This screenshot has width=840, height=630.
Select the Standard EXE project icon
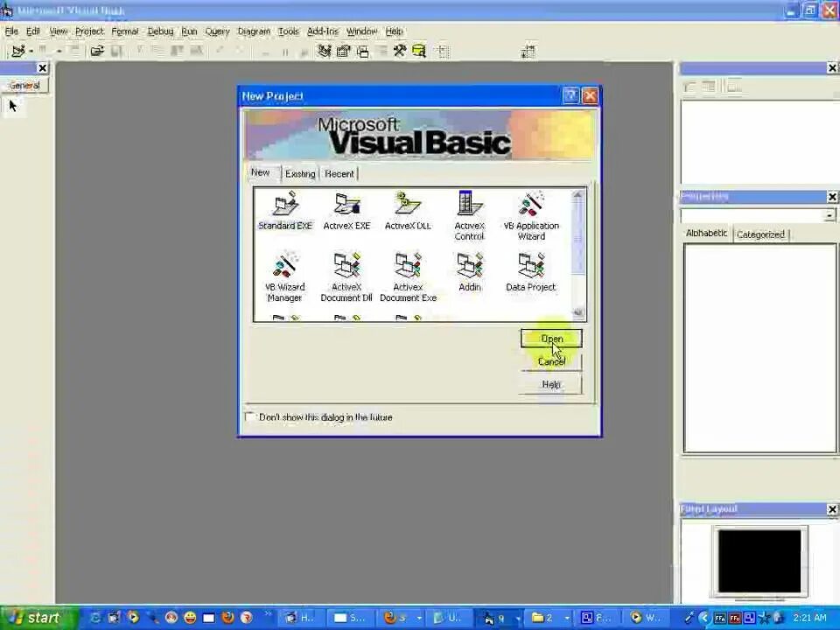(x=285, y=211)
